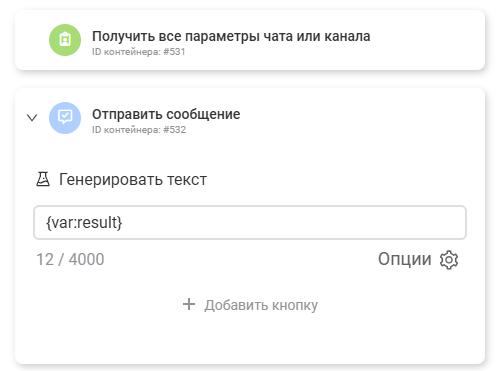The height and width of the screenshot is (371, 496).
Task: Open options via the gear icon
Action: pyautogui.click(x=449, y=260)
